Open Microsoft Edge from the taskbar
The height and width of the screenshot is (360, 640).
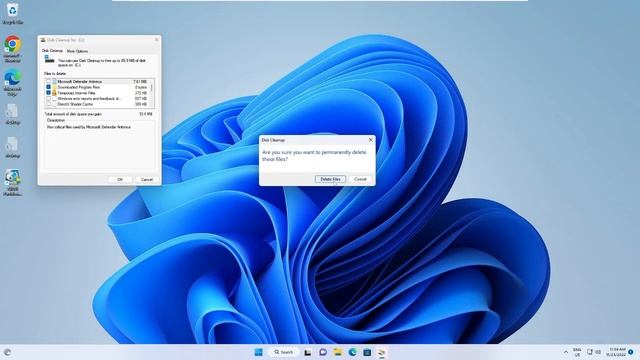click(353, 352)
